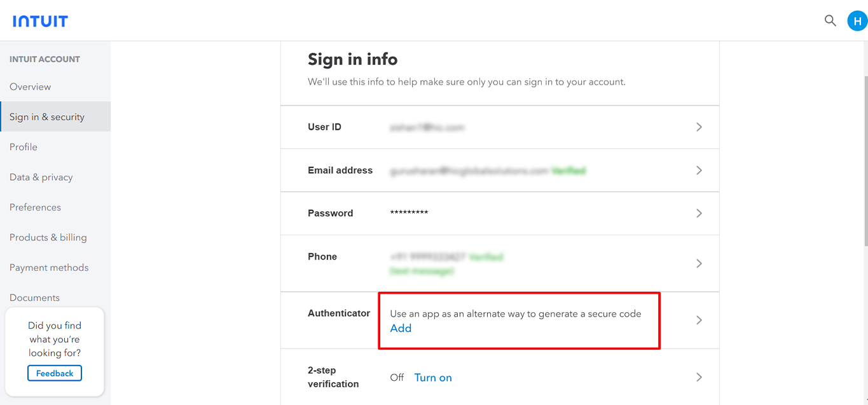
Task: Open Preferences in the sidebar
Action: pyautogui.click(x=36, y=207)
